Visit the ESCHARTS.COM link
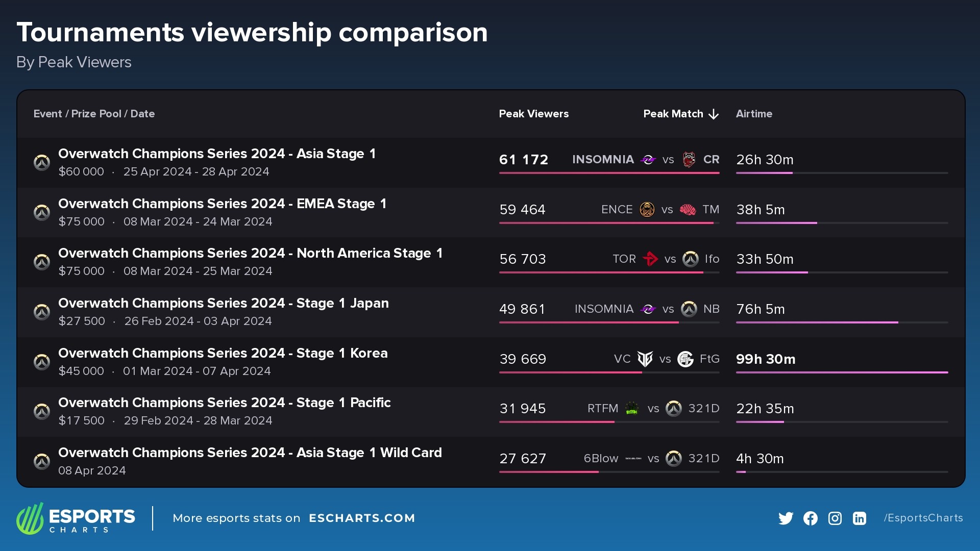Image resolution: width=980 pixels, height=551 pixels. (363, 518)
